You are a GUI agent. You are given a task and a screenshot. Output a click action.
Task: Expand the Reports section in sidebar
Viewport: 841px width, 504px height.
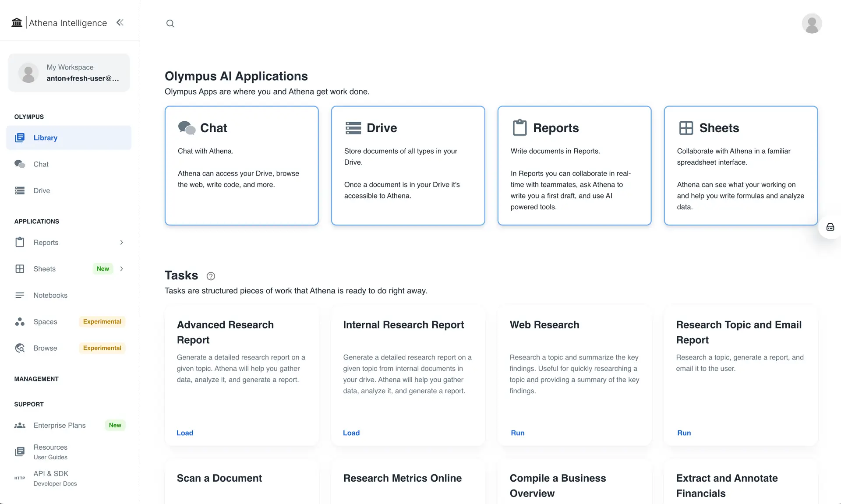[120, 243]
